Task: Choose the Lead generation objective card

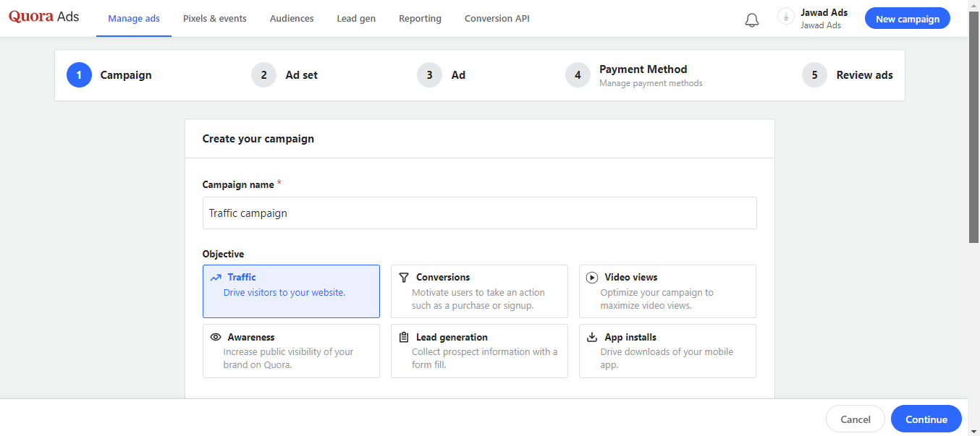Action: point(479,351)
